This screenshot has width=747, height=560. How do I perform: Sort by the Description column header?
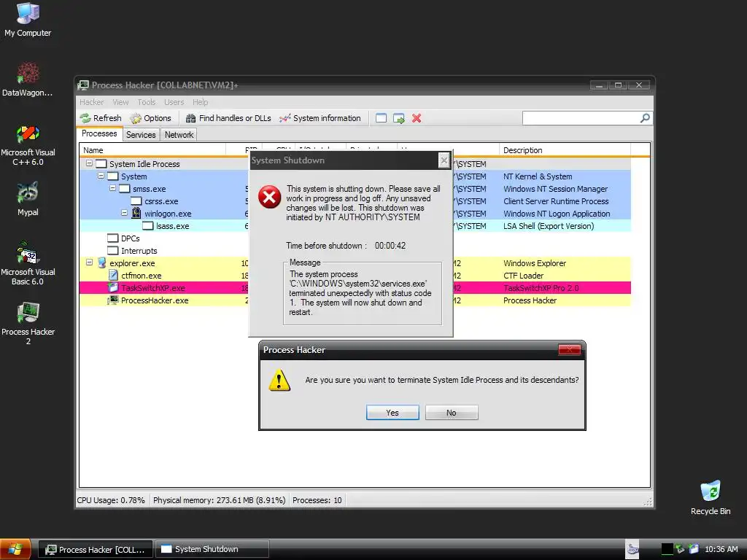click(x=565, y=150)
